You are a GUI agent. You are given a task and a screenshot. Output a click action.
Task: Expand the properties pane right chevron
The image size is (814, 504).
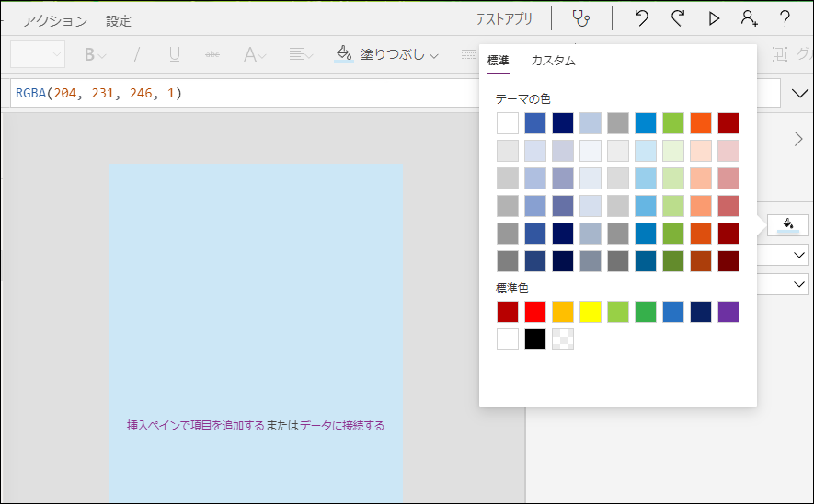(x=798, y=139)
